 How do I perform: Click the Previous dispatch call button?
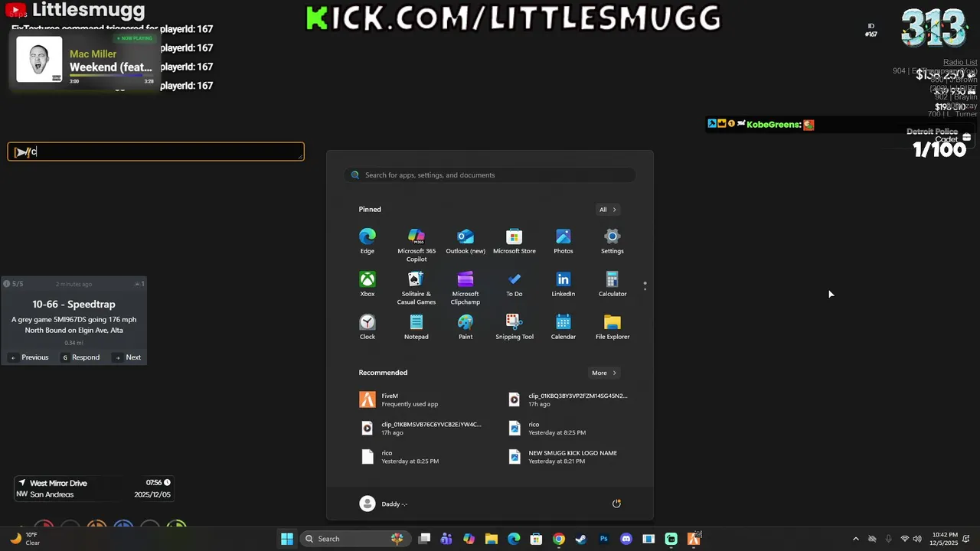[29, 357]
